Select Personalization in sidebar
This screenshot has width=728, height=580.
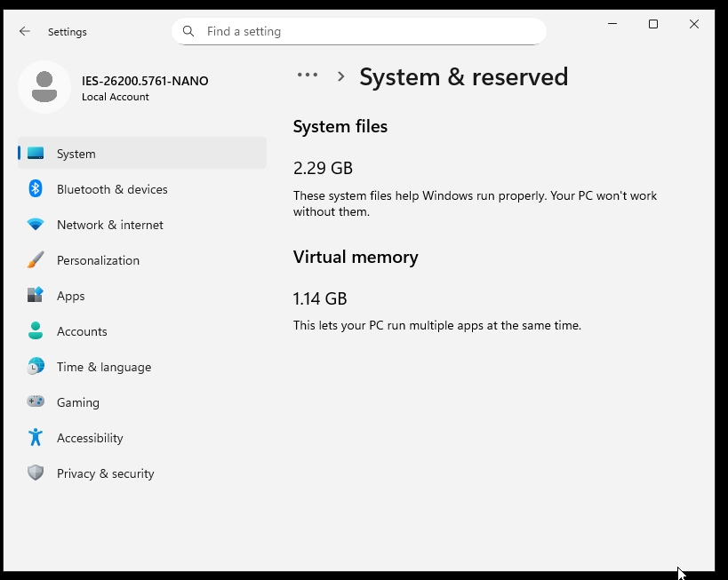coord(142,260)
